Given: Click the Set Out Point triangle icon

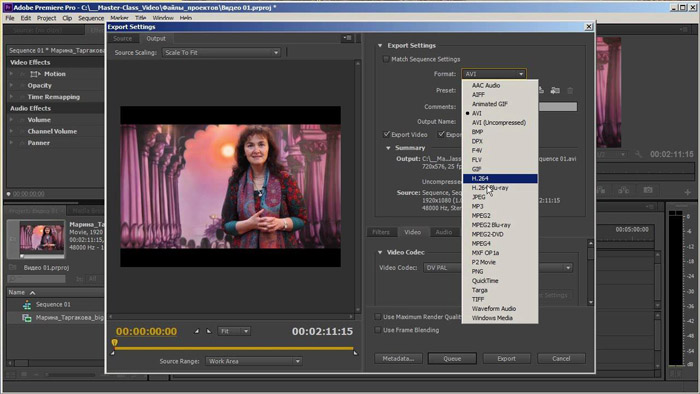Looking at the screenshot, I should [208, 331].
